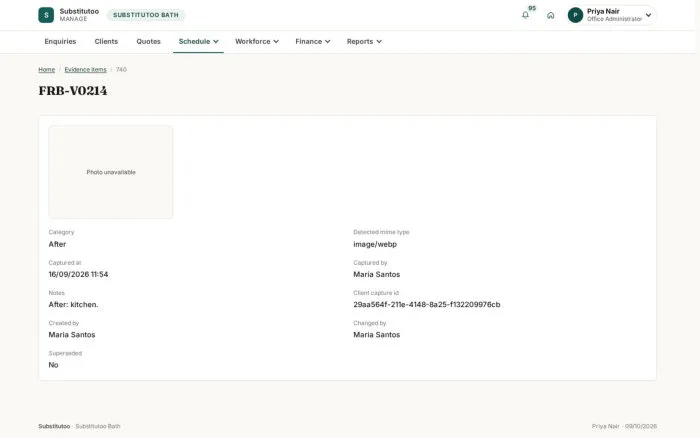Expand the Schedule menu chevron

216,42
